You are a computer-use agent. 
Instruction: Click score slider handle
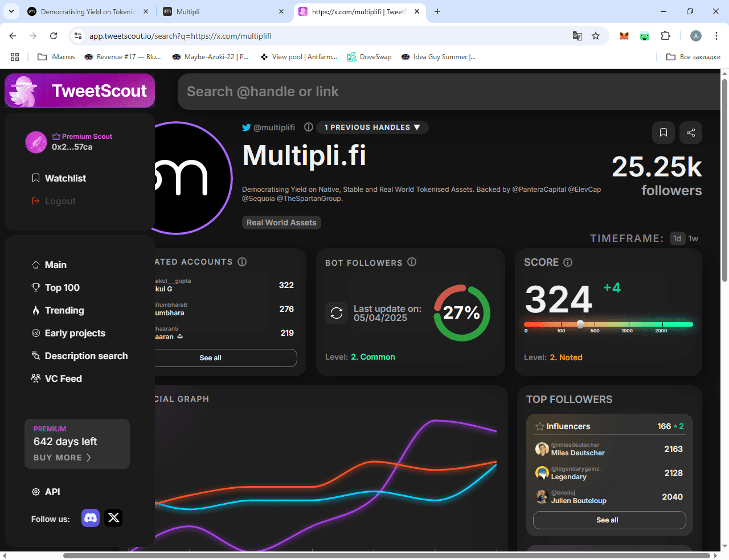[x=580, y=324]
